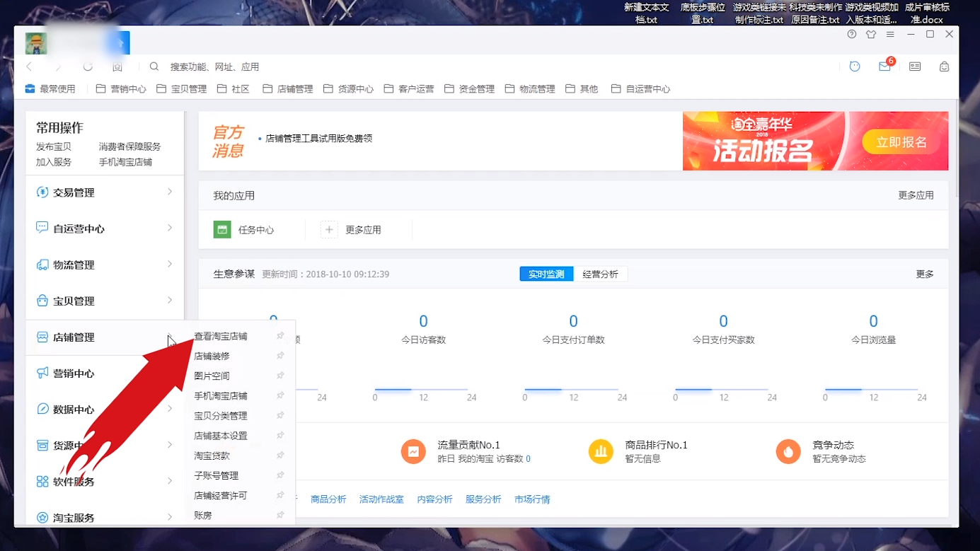This screenshot has width=980, height=551.
Task: Pin the 店铺基本设置 menu entry
Action: 280,435
